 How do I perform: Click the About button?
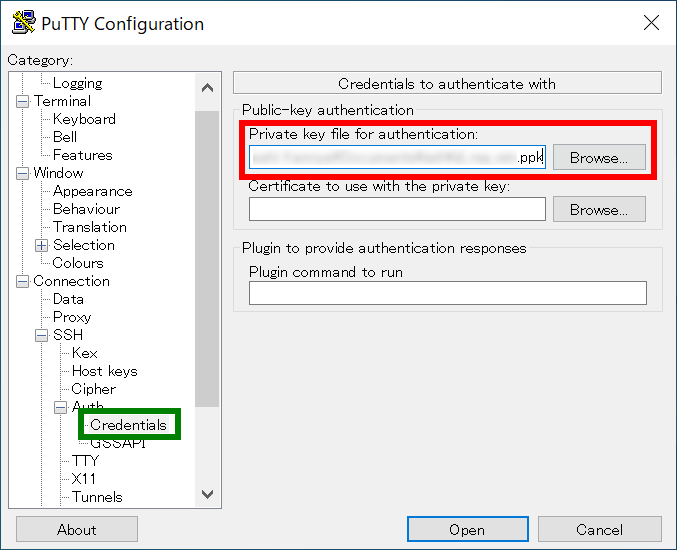pyautogui.click(x=77, y=529)
